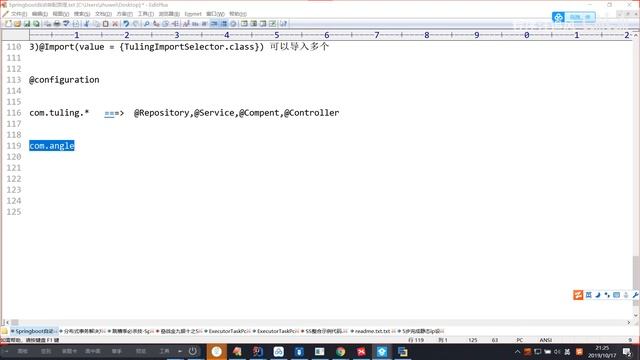This screenshot has width=640, height=360.
Task: Click the ruler column marker 5
Action: [277, 35]
